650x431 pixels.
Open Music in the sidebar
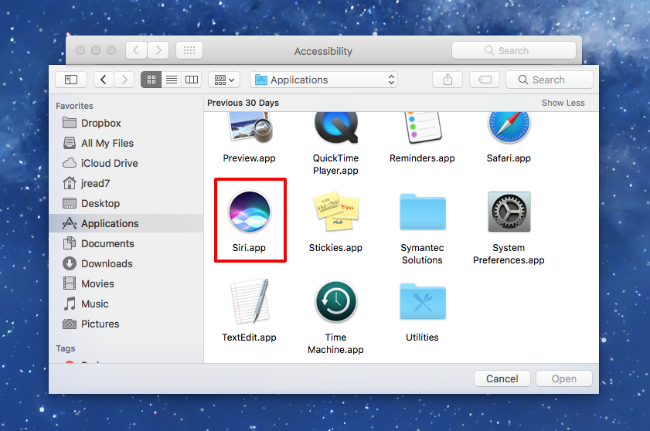click(126, 304)
